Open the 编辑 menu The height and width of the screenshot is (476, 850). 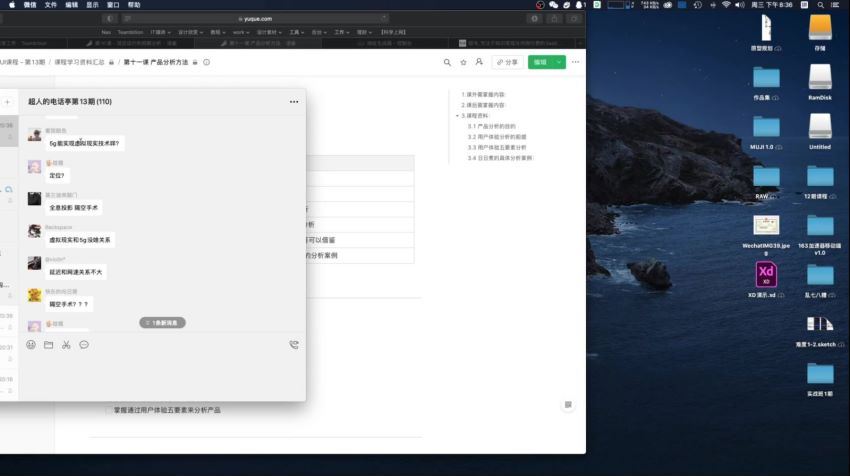[x=72, y=5]
